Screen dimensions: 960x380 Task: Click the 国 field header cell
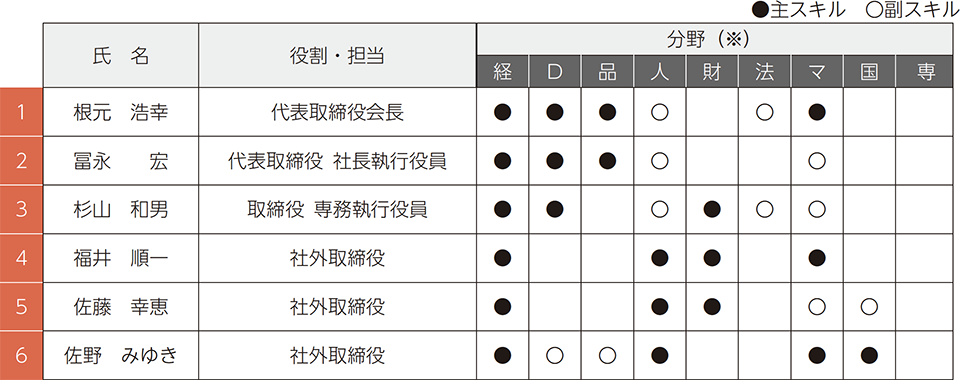click(869, 73)
